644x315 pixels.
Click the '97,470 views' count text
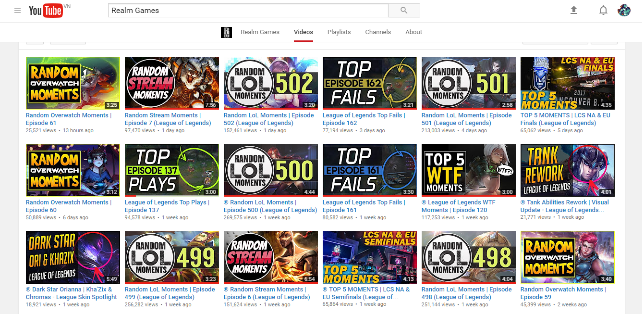[140, 130]
